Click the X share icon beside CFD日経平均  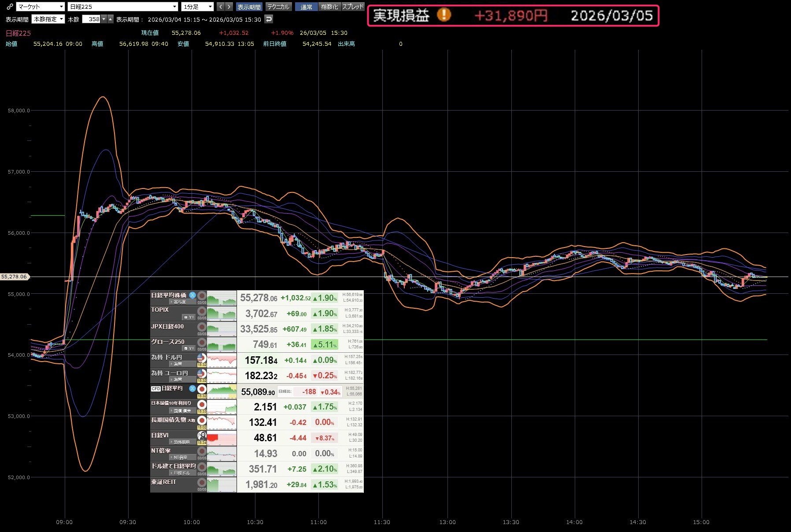tap(192, 388)
